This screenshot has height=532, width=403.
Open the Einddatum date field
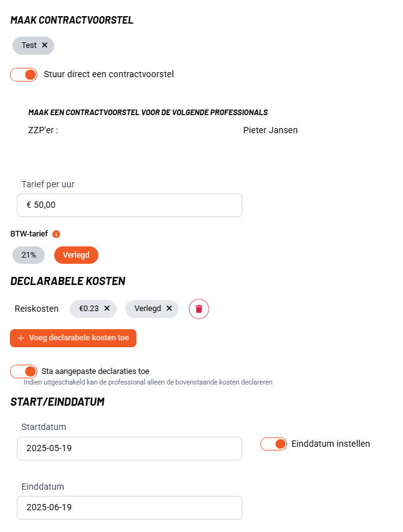[130, 508]
